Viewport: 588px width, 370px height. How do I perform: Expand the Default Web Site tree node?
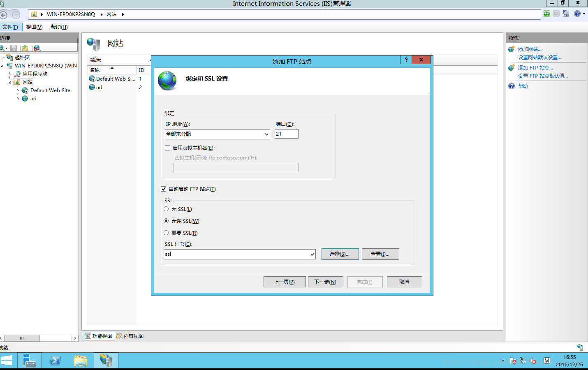(x=18, y=90)
